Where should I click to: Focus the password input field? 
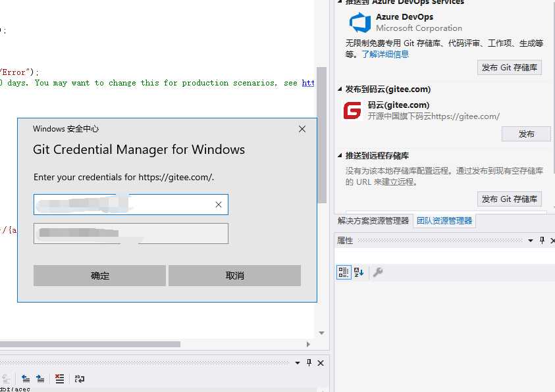point(131,233)
